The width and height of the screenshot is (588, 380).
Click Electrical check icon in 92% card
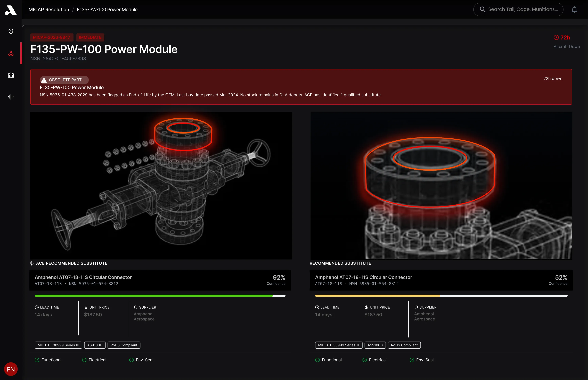(x=84, y=360)
